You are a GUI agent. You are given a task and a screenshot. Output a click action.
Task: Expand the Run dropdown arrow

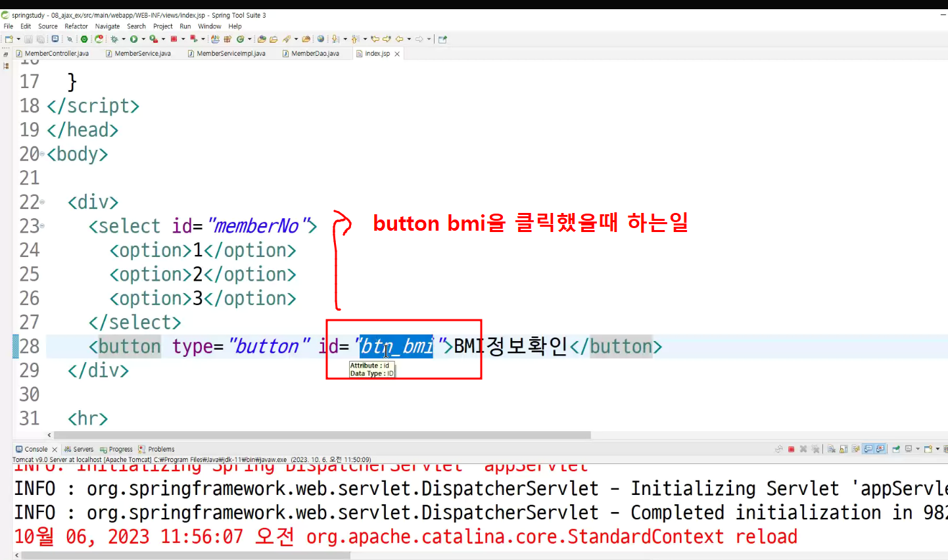pos(143,39)
